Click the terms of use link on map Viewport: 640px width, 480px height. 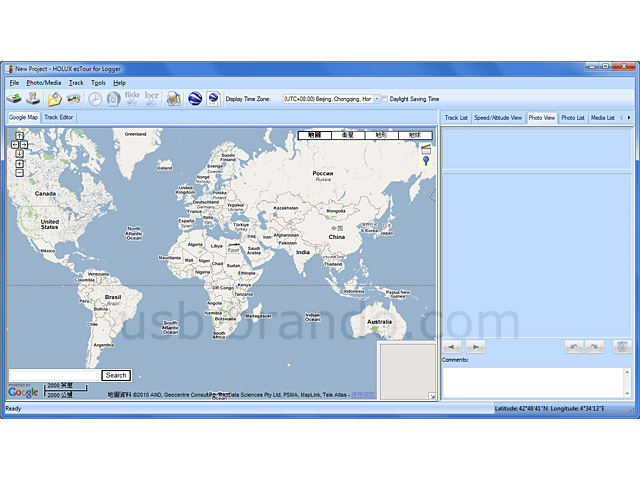363,395
